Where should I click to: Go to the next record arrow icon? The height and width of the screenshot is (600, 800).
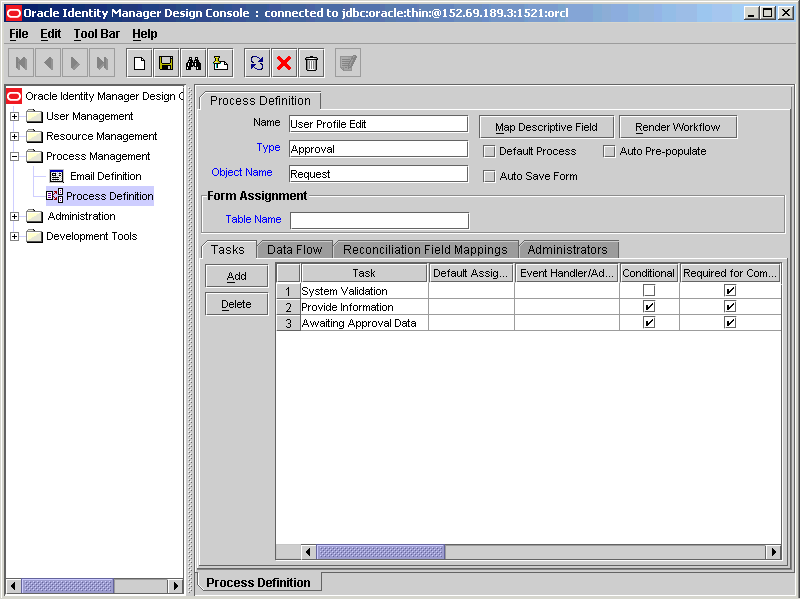tap(74, 62)
